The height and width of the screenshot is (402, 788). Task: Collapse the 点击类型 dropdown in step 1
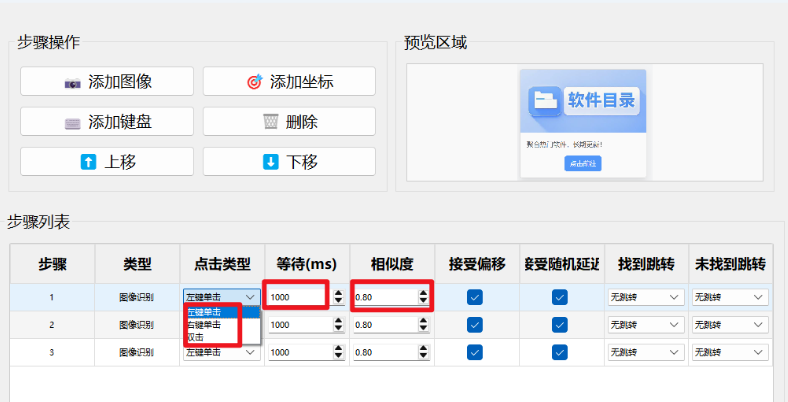(222, 297)
